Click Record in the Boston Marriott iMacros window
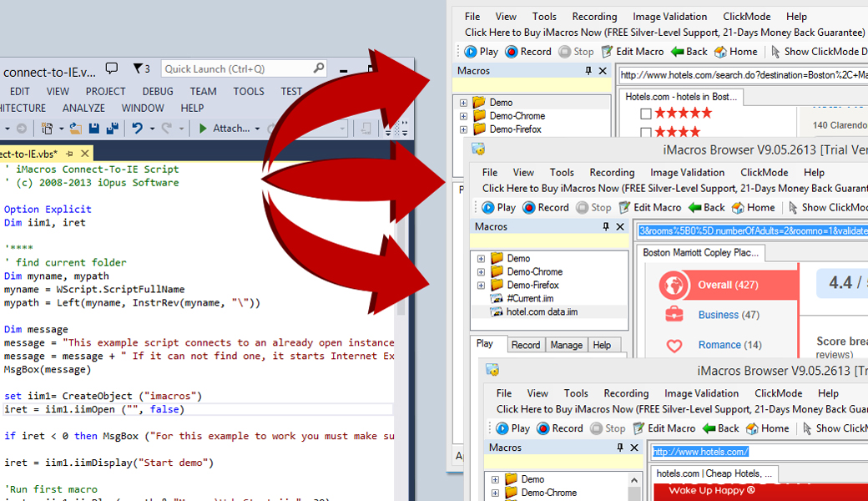The height and width of the screenshot is (501, 868). [x=546, y=208]
